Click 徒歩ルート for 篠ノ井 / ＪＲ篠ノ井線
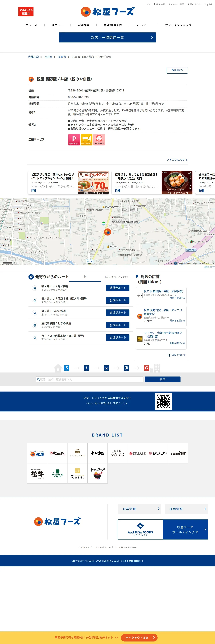The image size is (215, 644). pos(118,288)
